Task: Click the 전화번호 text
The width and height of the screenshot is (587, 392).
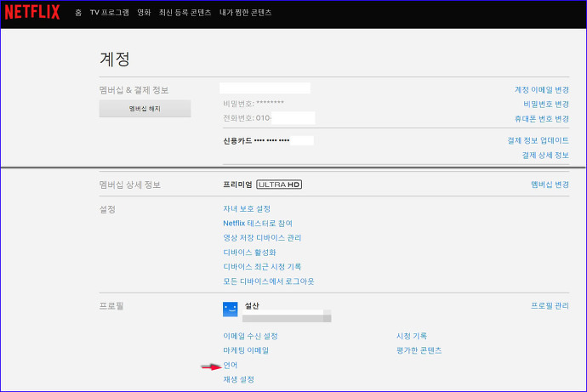Action: (x=247, y=118)
